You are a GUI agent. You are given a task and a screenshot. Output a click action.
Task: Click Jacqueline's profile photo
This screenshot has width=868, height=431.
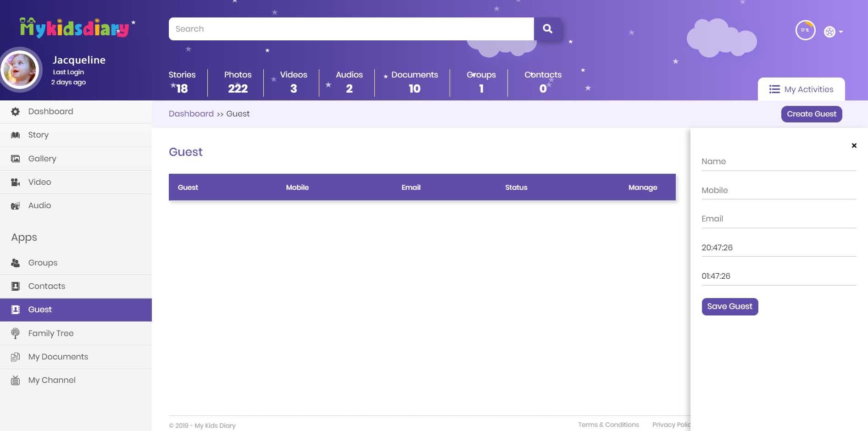[x=20, y=70]
